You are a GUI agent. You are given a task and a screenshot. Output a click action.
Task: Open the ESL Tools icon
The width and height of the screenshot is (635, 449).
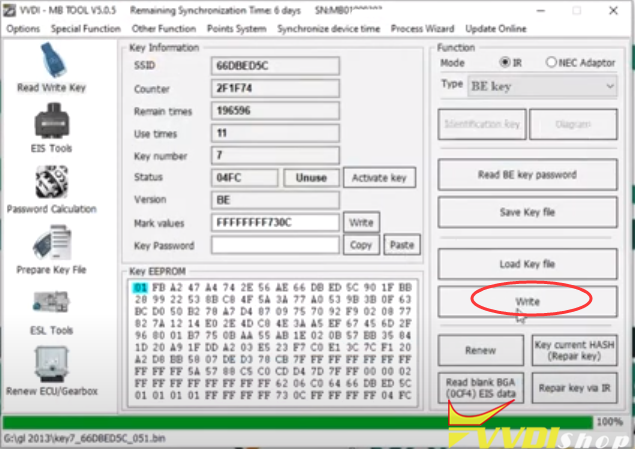51,313
